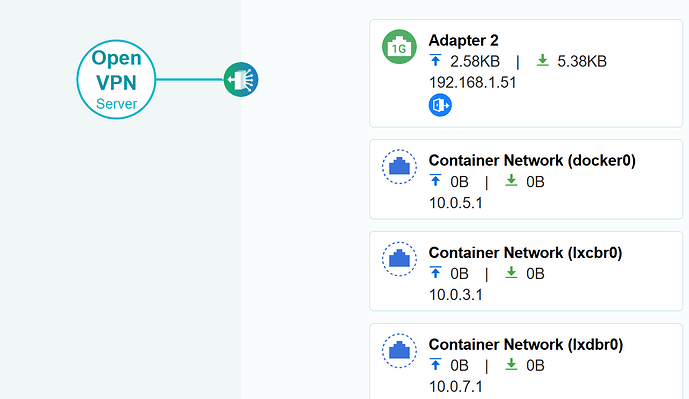Click the Adapter 2 download arrow icon
Image resolution: width=689 pixels, height=399 pixels.
(543, 60)
